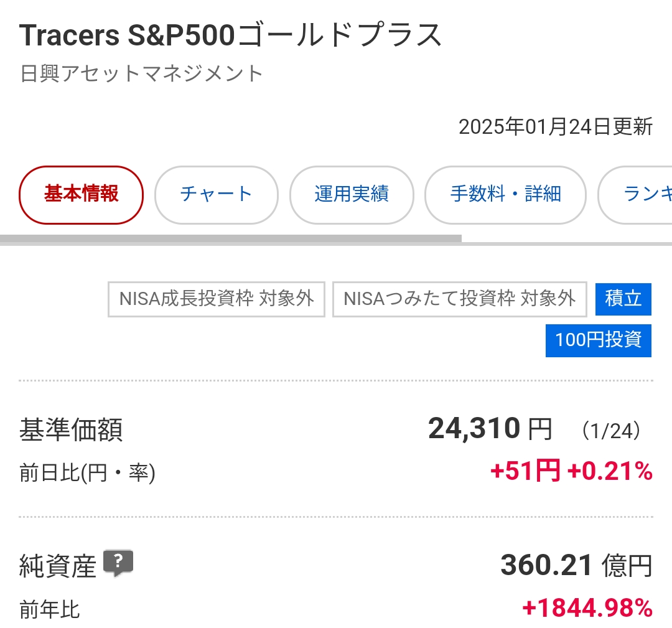Open the 純資産 help question mark icon
672x628 pixels.
[118, 563]
